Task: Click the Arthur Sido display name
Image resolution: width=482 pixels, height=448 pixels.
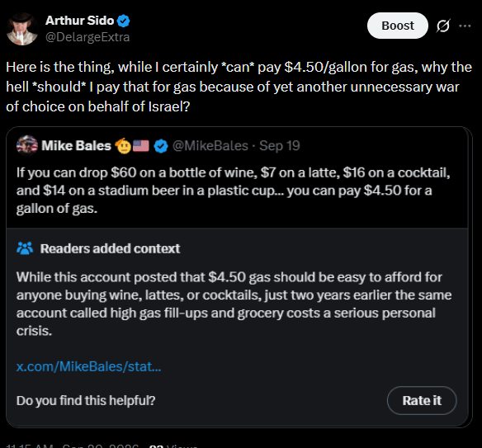Action: point(79,21)
